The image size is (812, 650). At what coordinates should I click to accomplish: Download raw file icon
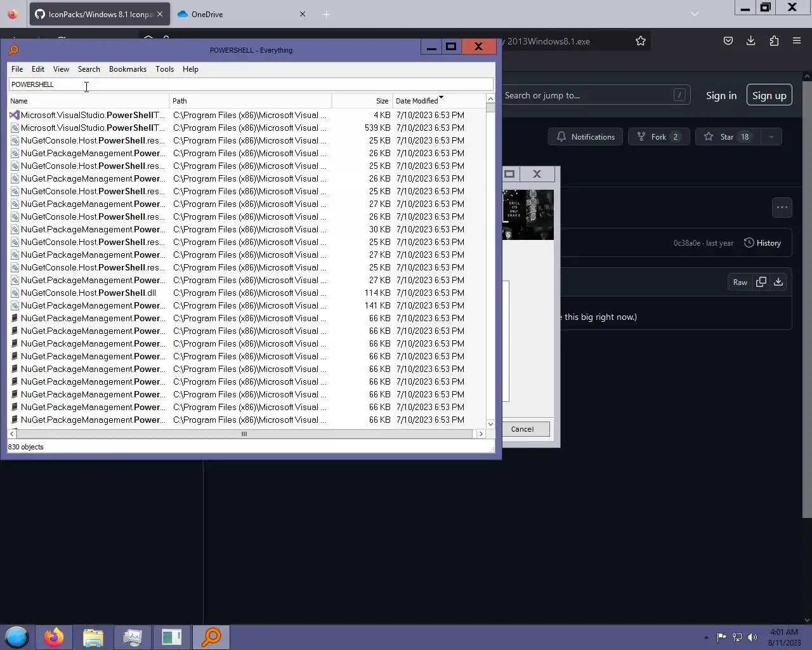click(778, 282)
